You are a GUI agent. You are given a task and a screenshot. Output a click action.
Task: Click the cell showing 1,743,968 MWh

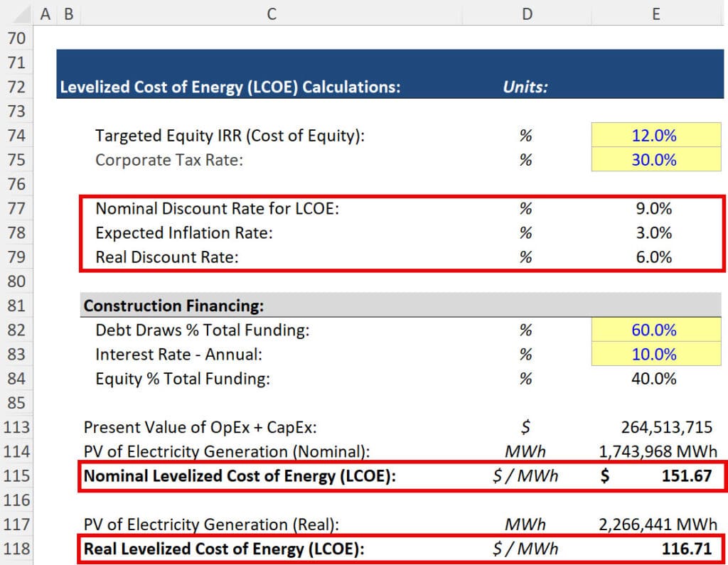pos(654,451)
